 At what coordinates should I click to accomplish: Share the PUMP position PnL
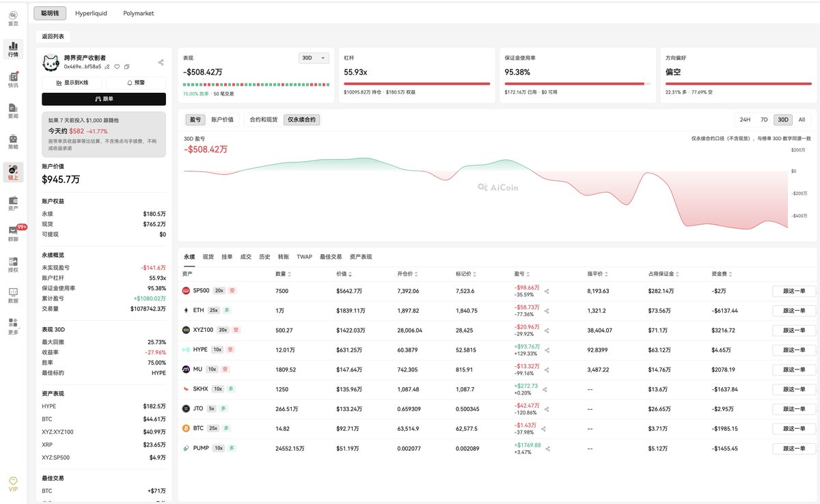(x=547, y=449)
